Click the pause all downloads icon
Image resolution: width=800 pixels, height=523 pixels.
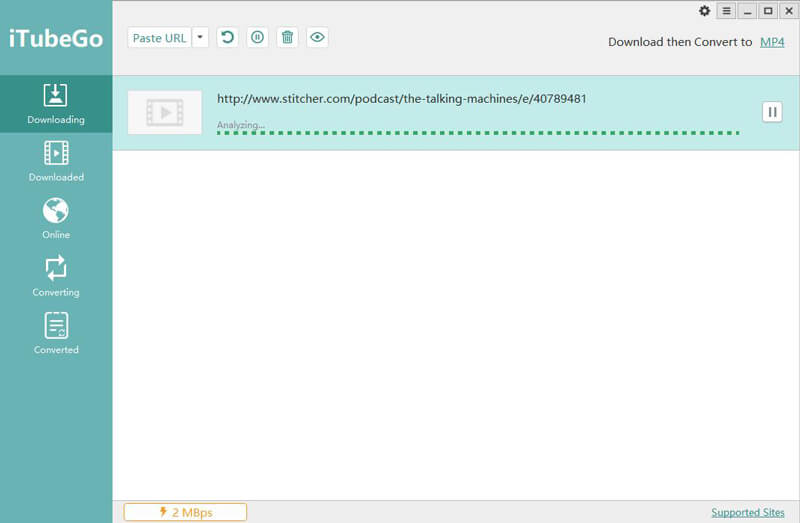pos(258,37)
